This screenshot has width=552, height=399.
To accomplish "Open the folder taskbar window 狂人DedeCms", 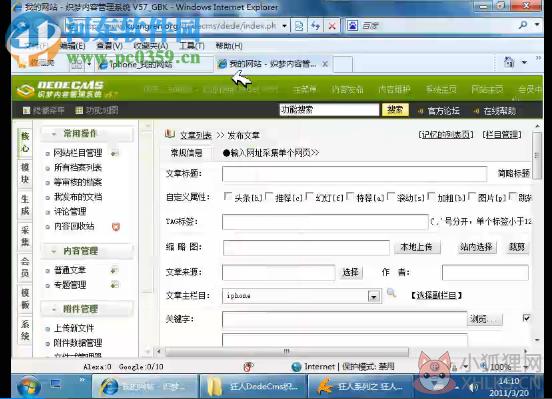I will [x=253, y=386].
